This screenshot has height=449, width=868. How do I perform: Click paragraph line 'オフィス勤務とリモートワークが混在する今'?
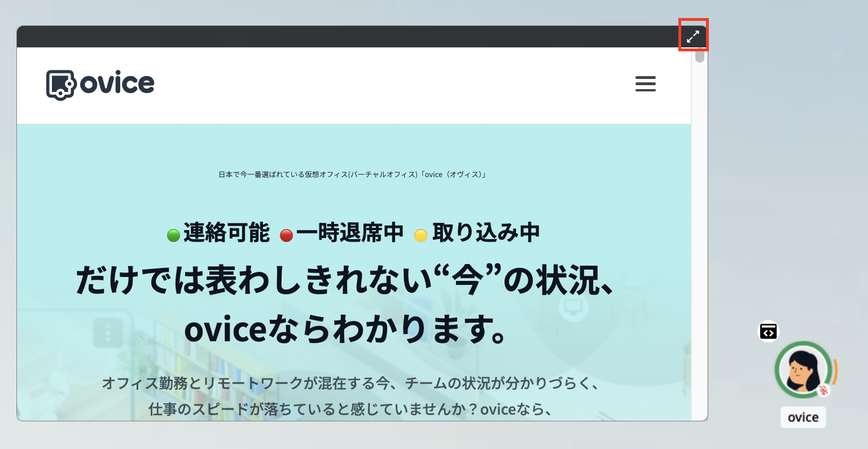[x=246, y=384]
